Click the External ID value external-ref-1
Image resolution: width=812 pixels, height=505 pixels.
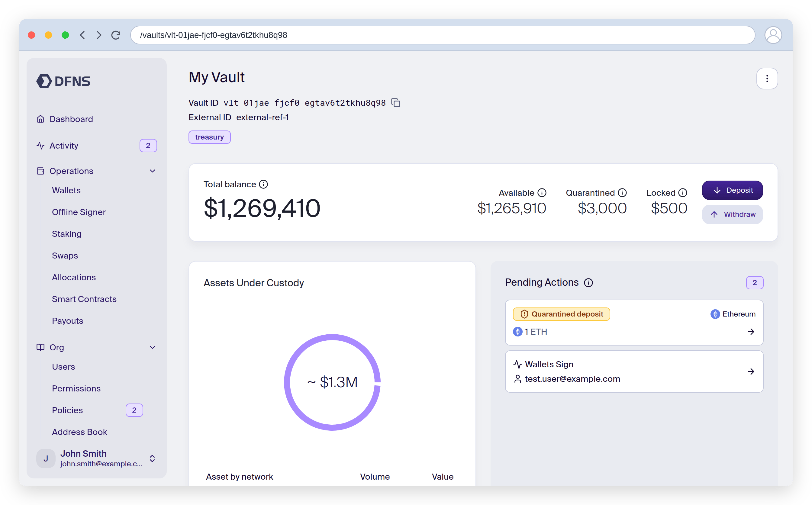(262, 117)
